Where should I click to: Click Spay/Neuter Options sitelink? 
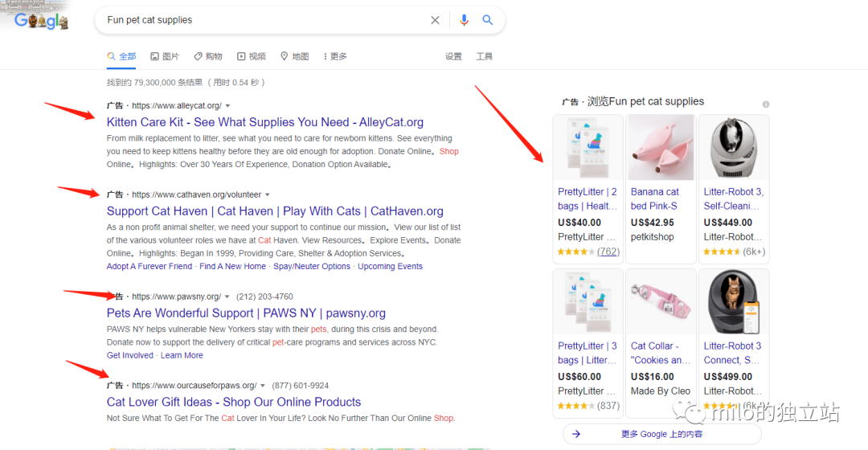point(312,266)
